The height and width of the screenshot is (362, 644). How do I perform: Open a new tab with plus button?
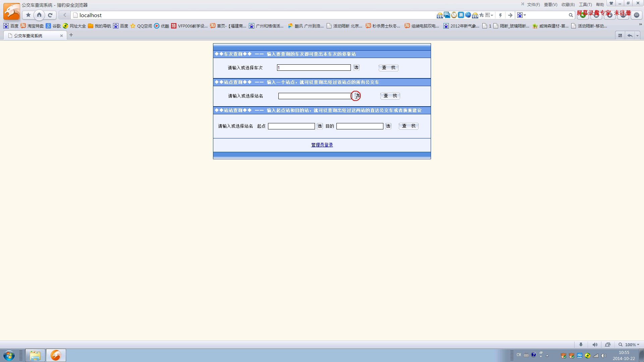pos(71,35)
